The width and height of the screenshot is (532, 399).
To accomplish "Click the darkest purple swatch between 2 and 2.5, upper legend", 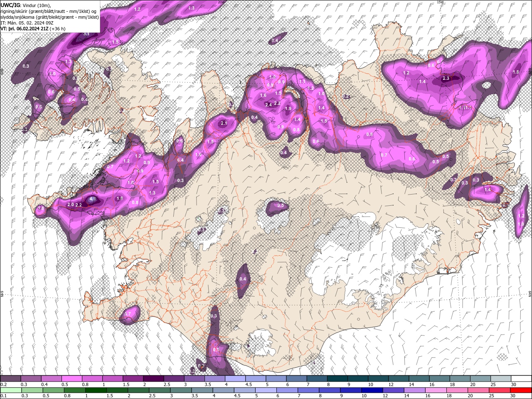I will point(153,379).
